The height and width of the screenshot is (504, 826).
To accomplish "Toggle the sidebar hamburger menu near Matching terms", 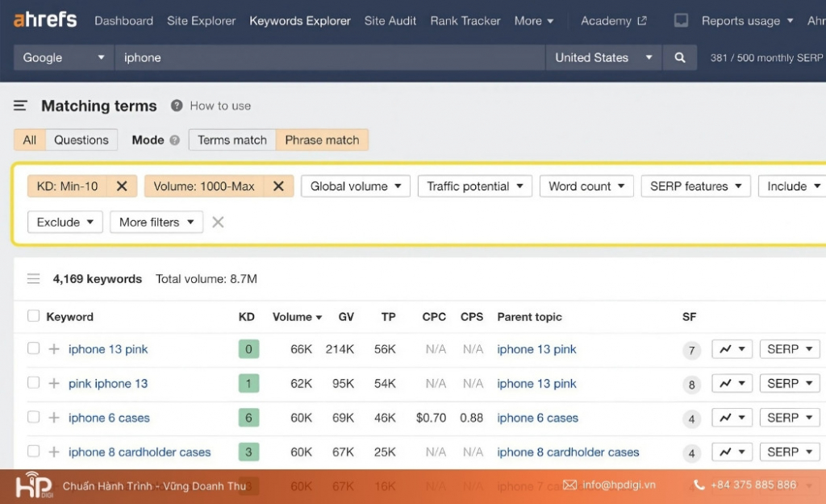I will tap(20, 106).
